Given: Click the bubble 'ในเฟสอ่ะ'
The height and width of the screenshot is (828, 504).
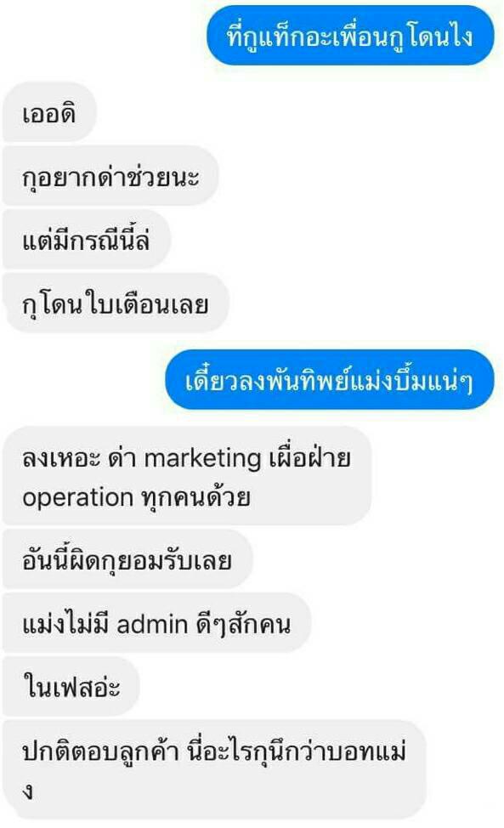Looking at the screenshot, I should [71, 687].
